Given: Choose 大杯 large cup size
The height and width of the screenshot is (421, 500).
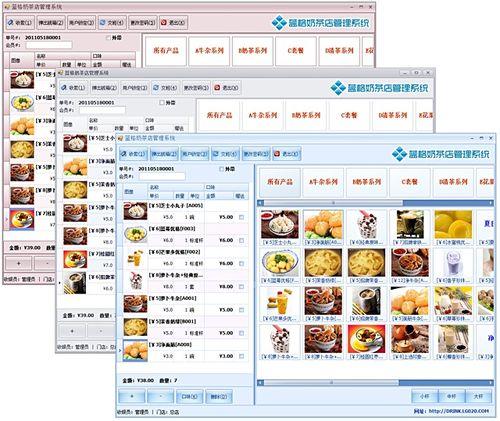Looking at the screenshot, I should [x=478, y=396].
